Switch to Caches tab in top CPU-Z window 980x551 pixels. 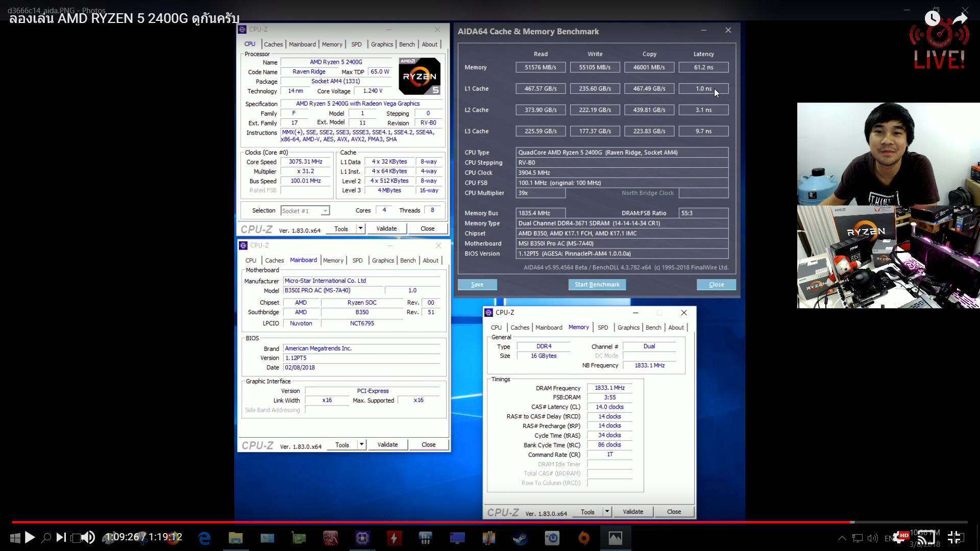(273, 44)
